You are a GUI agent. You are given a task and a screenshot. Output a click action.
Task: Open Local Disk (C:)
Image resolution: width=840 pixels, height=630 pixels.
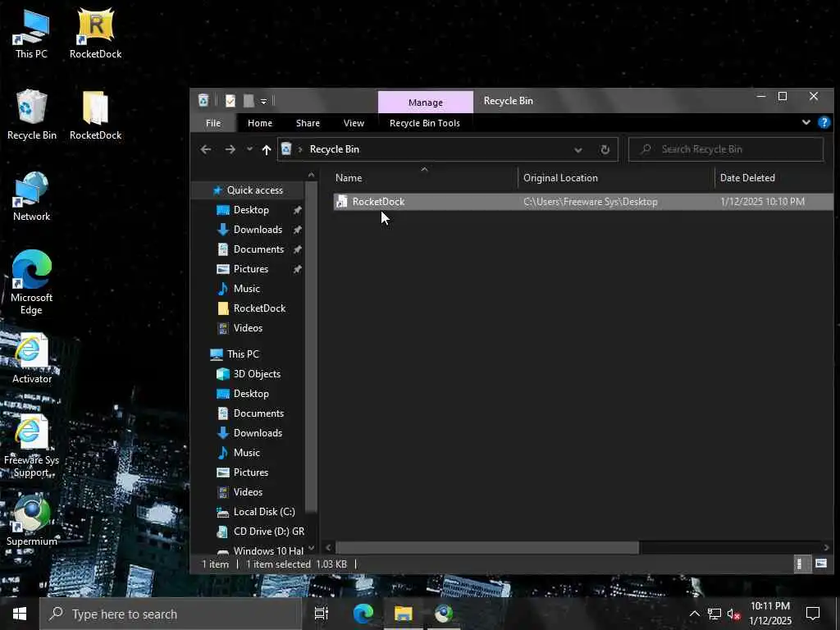[263, 512]
